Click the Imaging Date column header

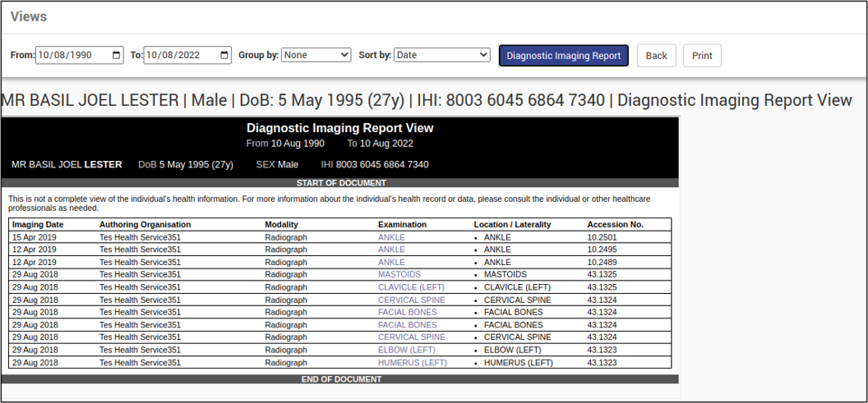(x=38, y=224)
